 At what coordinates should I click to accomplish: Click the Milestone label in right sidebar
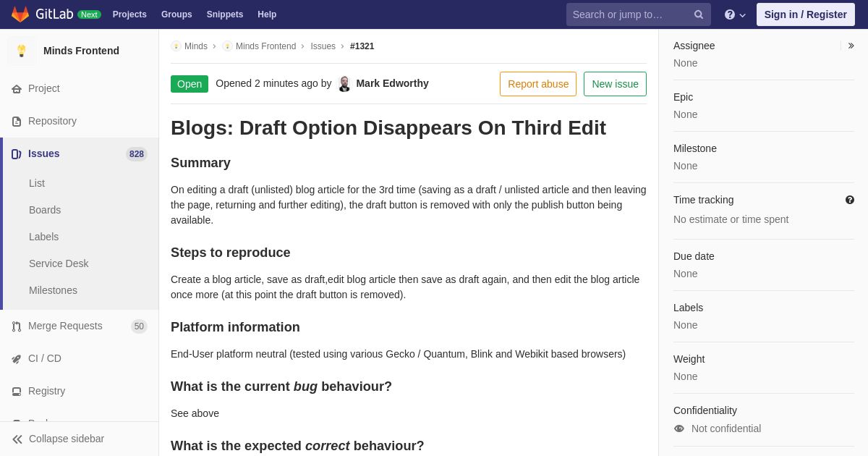695,148
